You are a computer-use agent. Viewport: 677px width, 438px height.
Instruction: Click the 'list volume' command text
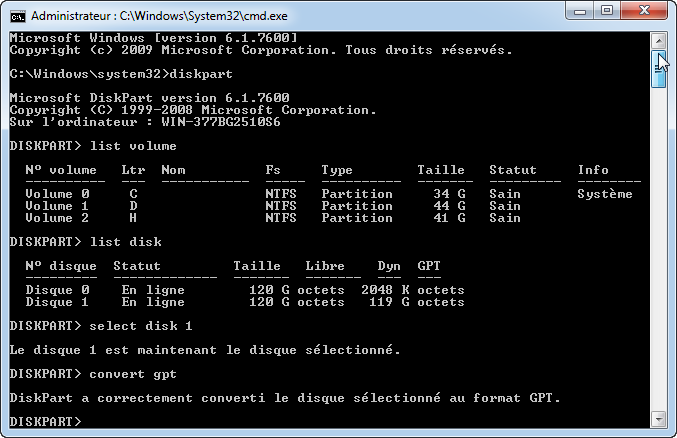pyautogui.click(x=133, y=146)
